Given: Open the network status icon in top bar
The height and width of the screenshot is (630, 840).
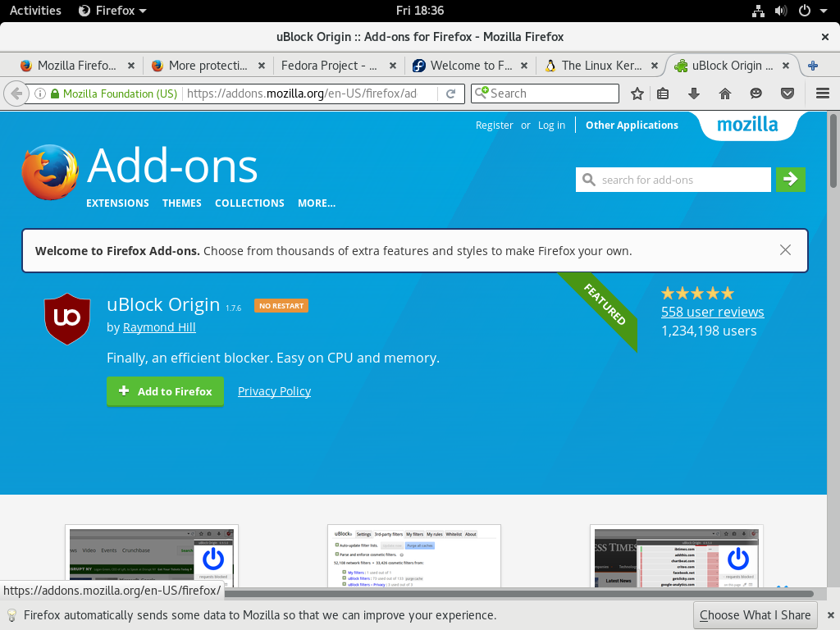Looking at the screenshot, I should 758,11.
